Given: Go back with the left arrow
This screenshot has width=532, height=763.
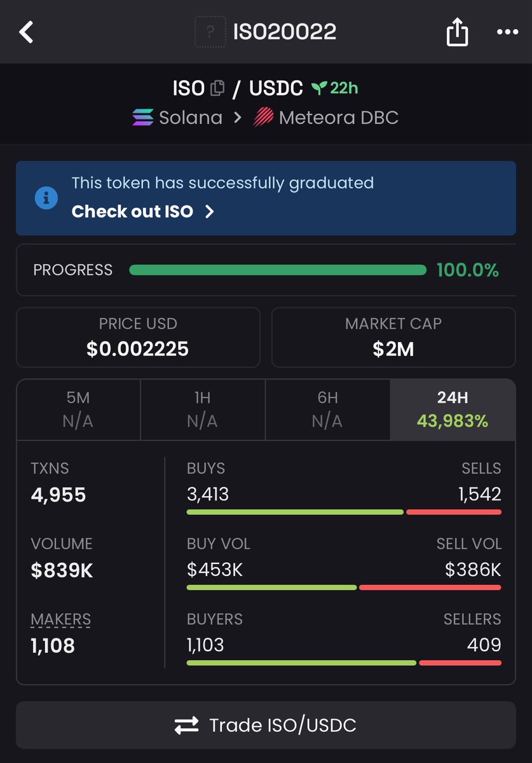Looking at the screenshot, I should (x=26, y=32).
